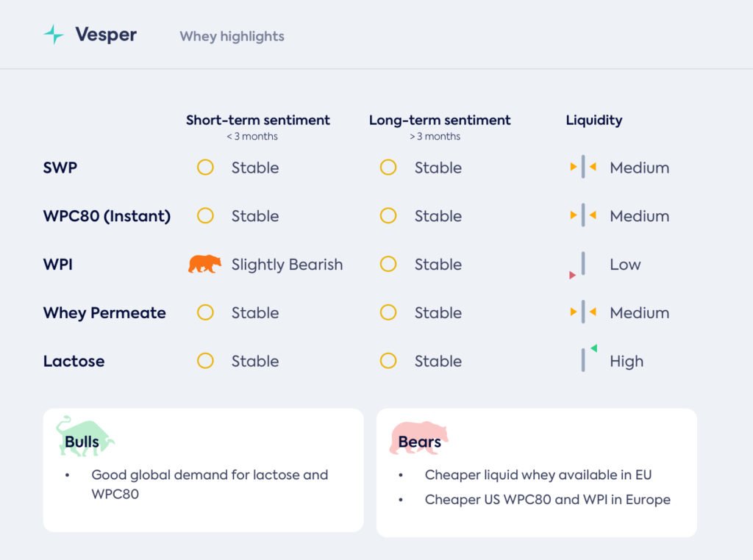The width and height of the screenshot is (753, 560).
Task: Open the Whey highlights tab
Action: pos(232,36)
